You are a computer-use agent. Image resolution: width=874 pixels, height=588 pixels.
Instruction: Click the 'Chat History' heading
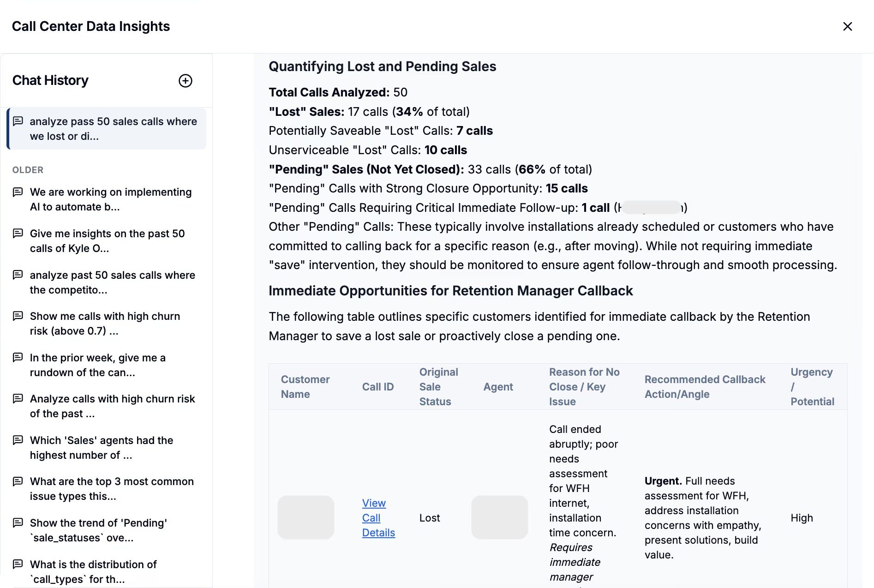click(x=50, y=80)
